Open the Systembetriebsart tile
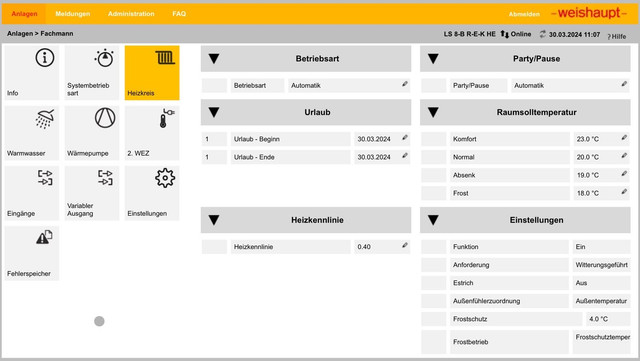 tap(92, 73)
